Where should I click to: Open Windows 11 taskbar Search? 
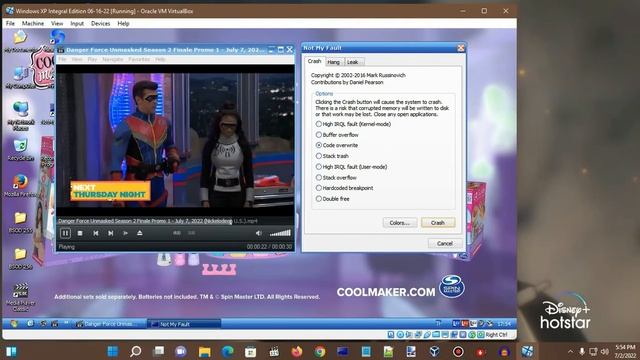136,351
